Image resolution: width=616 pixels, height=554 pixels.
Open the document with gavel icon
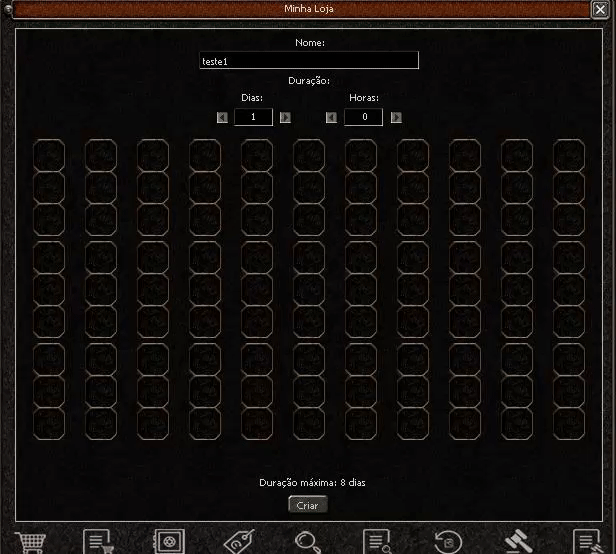coord(588,542)
